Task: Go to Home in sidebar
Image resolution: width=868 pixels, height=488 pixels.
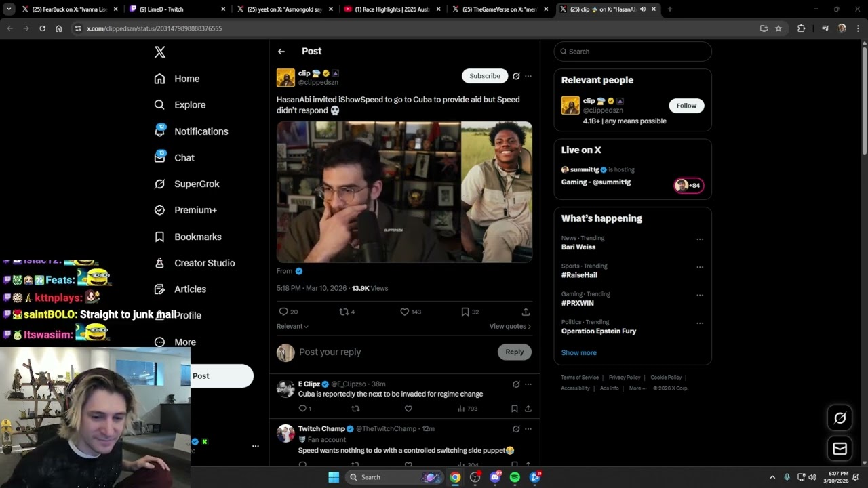Action: (x=177, y=79)
